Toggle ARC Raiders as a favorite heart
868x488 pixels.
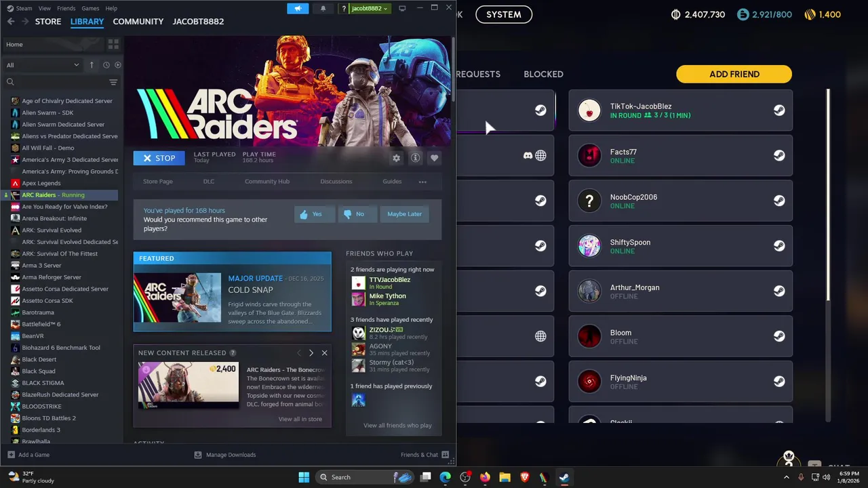pos(434,158)
